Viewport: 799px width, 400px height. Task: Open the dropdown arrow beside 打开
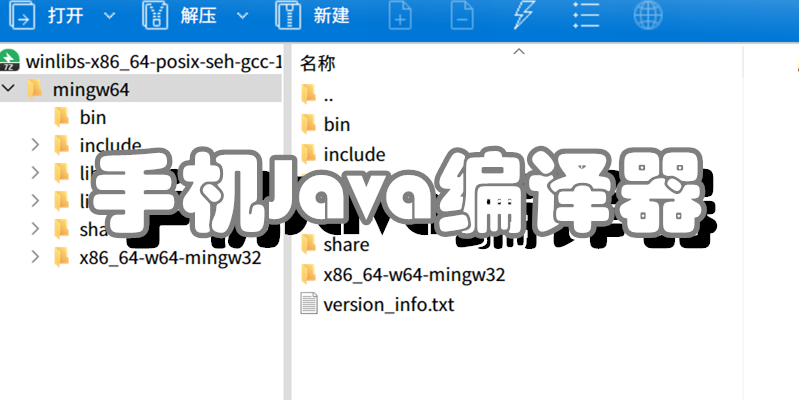(110, 16)
